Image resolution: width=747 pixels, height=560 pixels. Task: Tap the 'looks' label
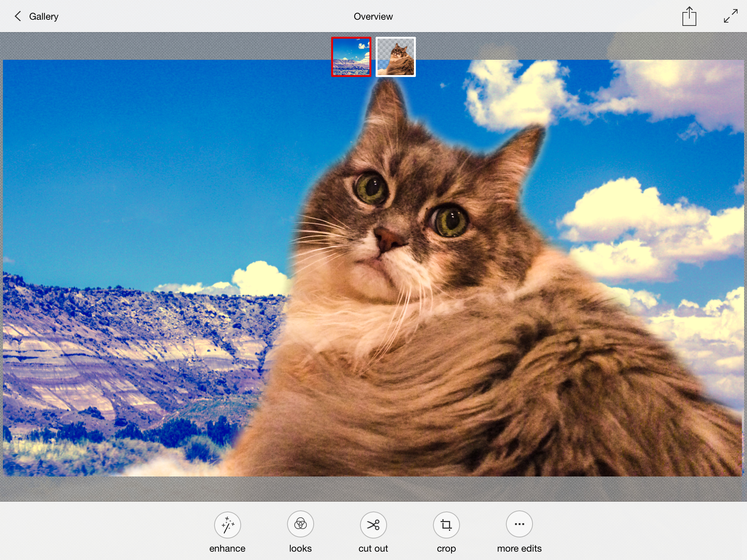301,548
